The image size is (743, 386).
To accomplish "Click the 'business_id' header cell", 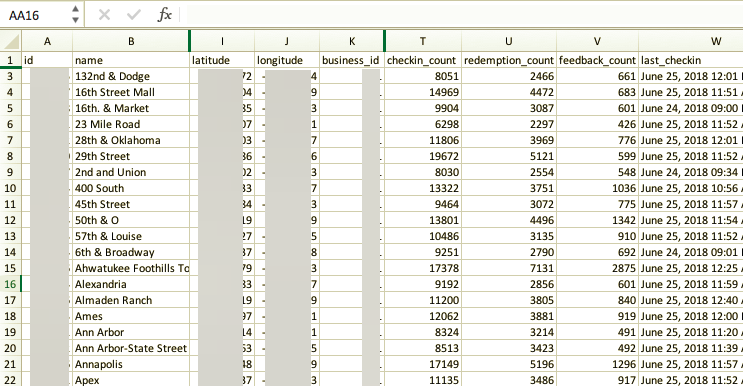I will 352,60.
